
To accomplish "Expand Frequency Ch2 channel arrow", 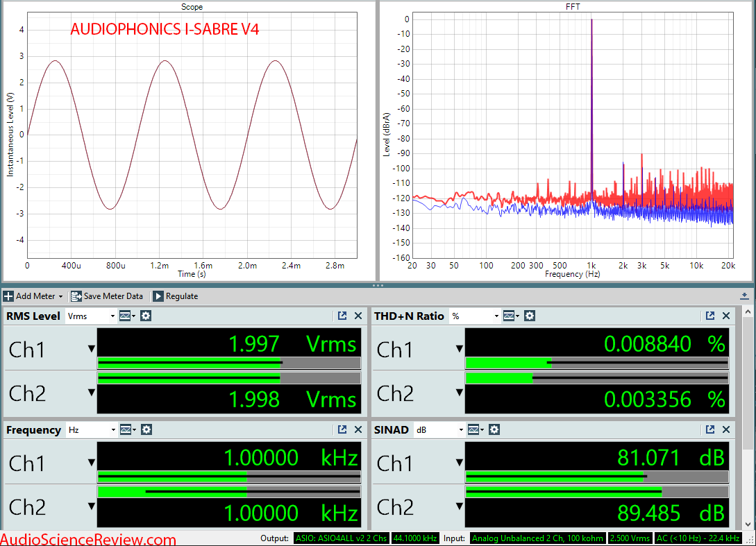I will (x=91, y=506).
